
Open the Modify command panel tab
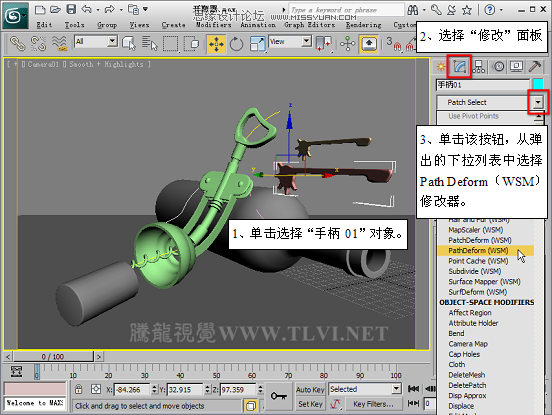coord(459,66)
